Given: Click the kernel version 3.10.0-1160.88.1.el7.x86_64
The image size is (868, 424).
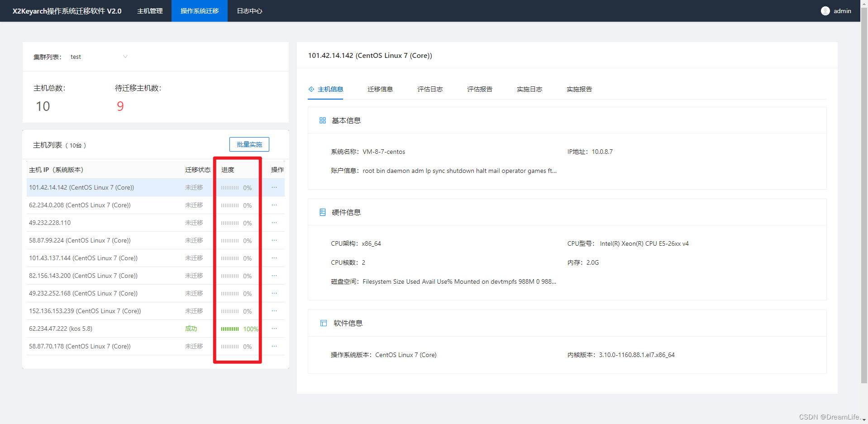Looking at the screenshot, I should click(x=637, y=355).
